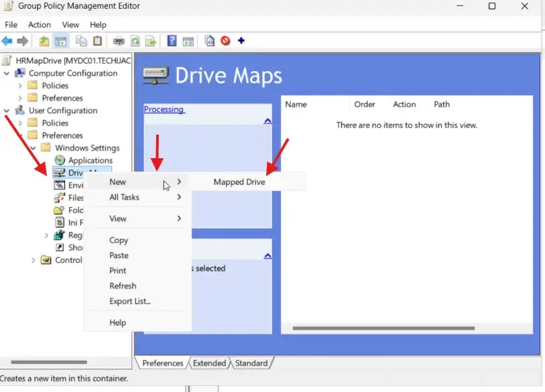Screen dimensions: 545x392
Task: Collapse the User Configuration node
Action: (7, 111)
